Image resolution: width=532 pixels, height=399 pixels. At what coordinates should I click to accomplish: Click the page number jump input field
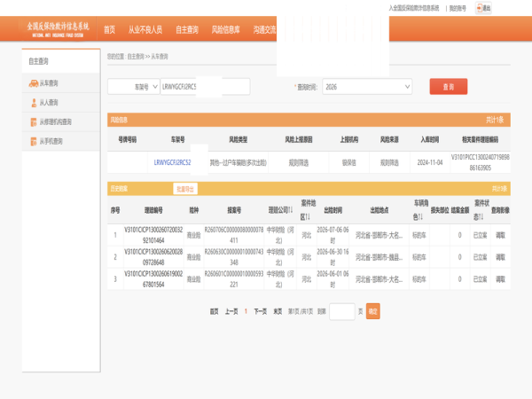[x=342, y=311]
